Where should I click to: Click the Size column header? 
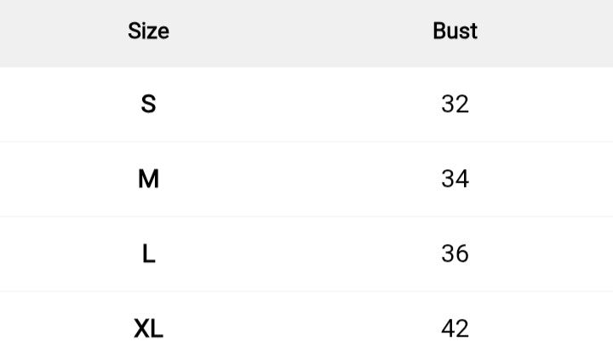[148, 31]
